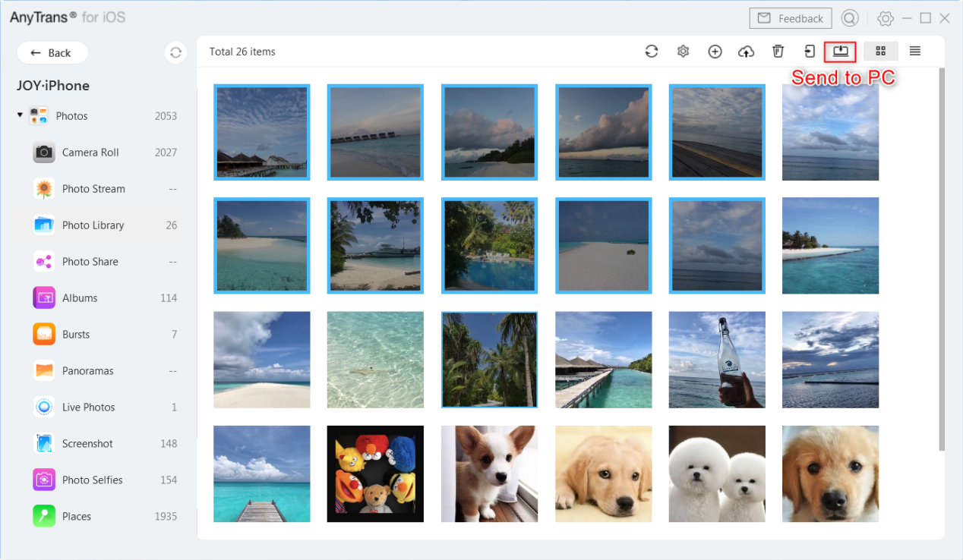Click the Back button
Image resolution: width=963 pixels, height=560 pixels.
pos(52,52)
